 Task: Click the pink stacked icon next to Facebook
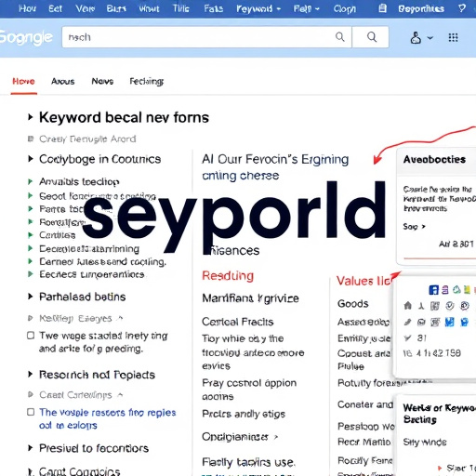[x=445, y=290]
